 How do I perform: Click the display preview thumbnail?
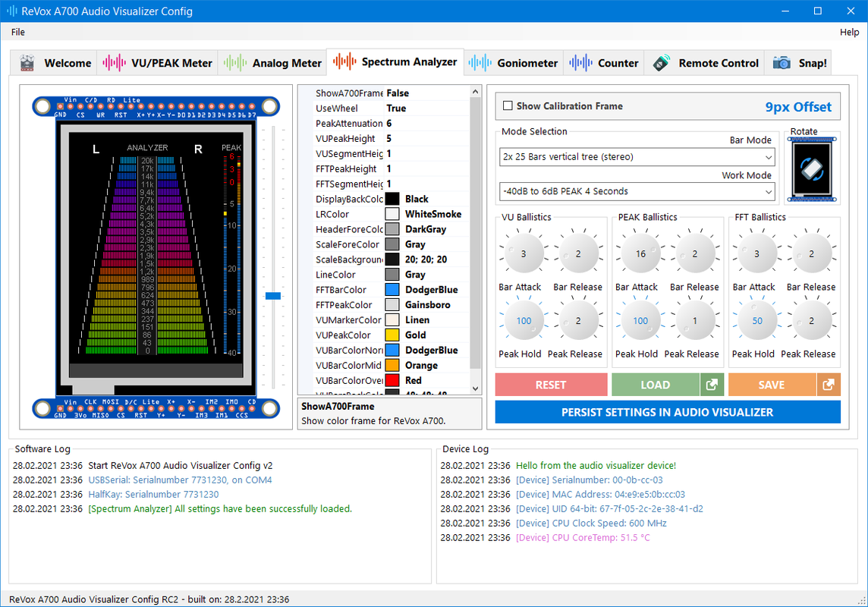156,257
